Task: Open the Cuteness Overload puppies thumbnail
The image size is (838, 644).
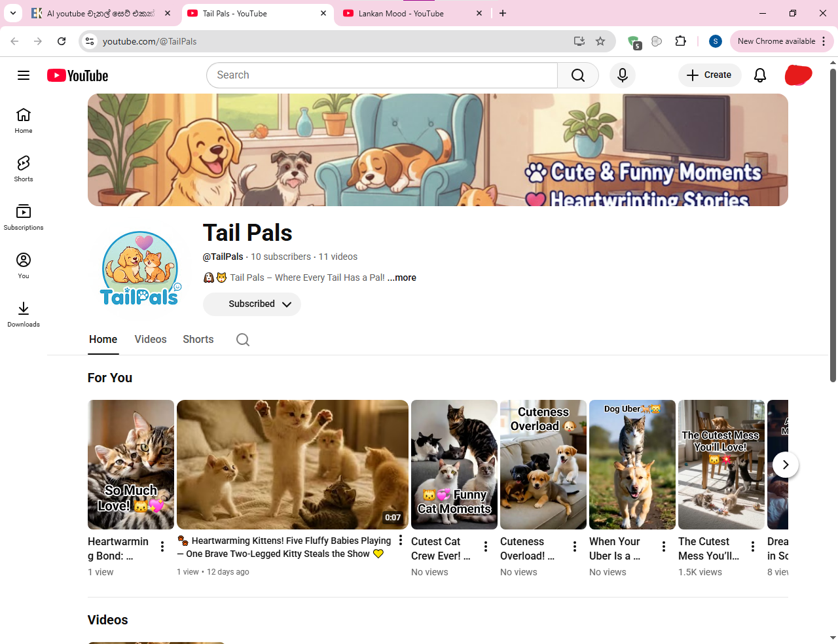Action: 543,465
